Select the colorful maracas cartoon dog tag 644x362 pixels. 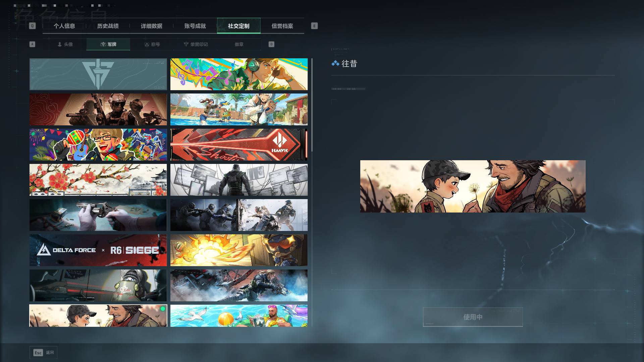point(98,145)
